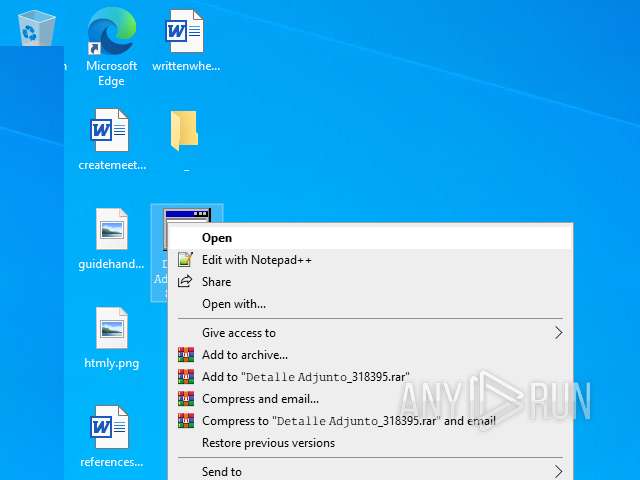The image size is (640, 480).
Task: Select the unnamed yellow folder icon
Action: pos(184,131)
